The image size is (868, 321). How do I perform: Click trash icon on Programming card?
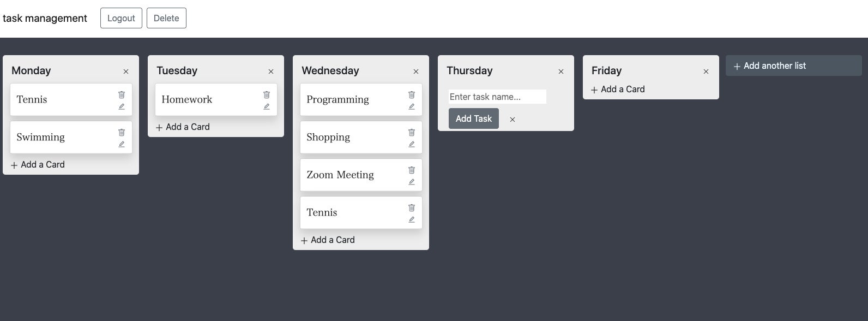pos(412,94)
